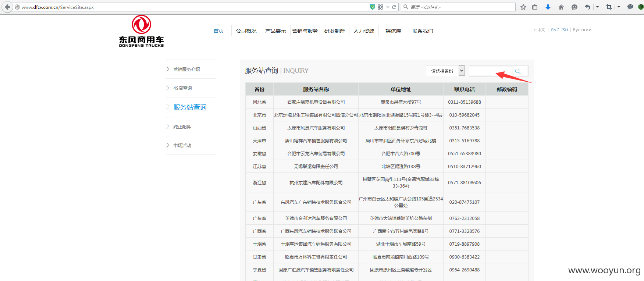This screenshot has width=644, height=281.
Task: Click chevron beside 4S店查询
Action: (x=168, y=88)
